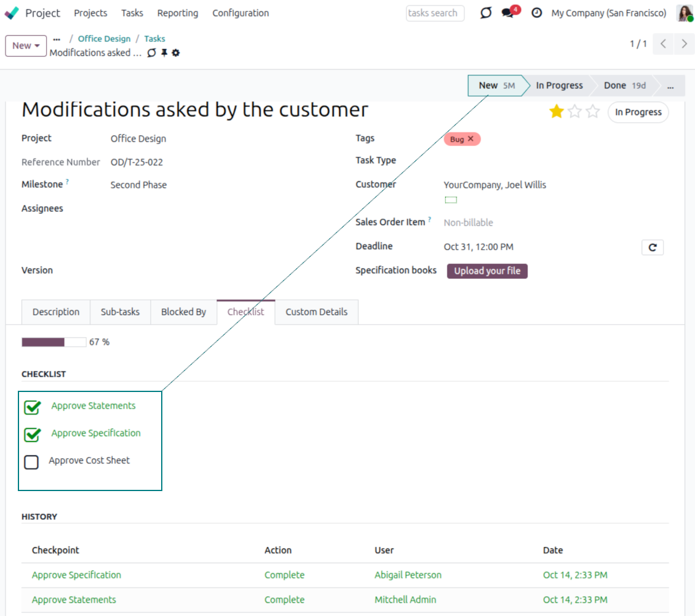Open the New button dropdown

click(26, 46)
